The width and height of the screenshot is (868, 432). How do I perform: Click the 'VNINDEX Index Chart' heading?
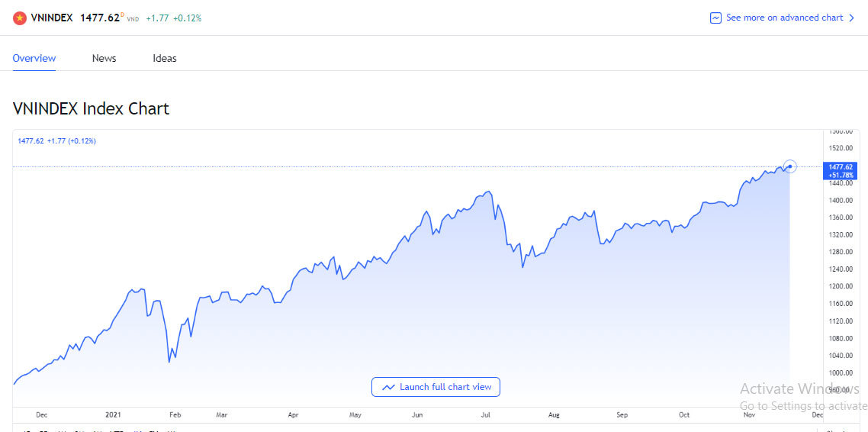tap(91, 108)
